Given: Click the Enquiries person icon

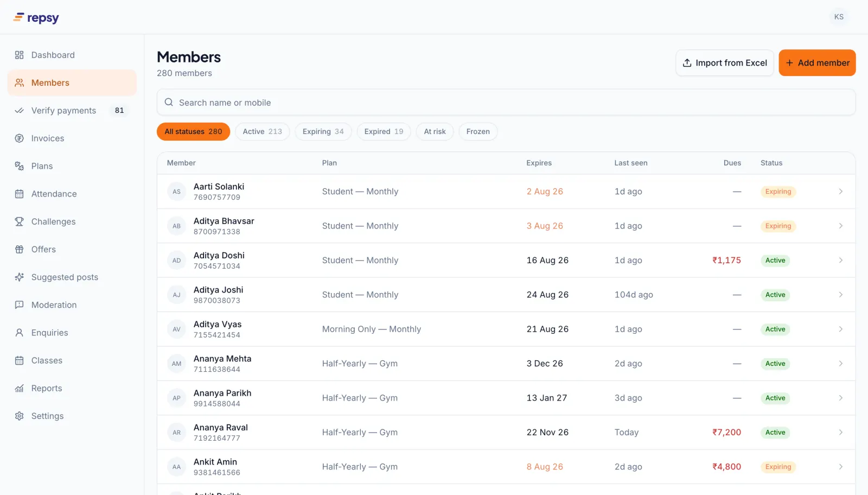Looking at the screenshot, I should (20, 333).
